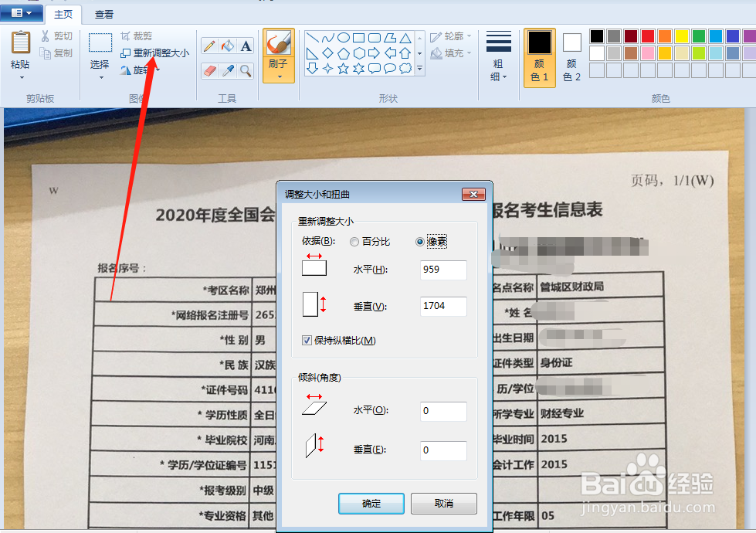Screen dimensions: 756x533
Task: Switch to the View (查看) tab
Action: (x=103, y=14)
